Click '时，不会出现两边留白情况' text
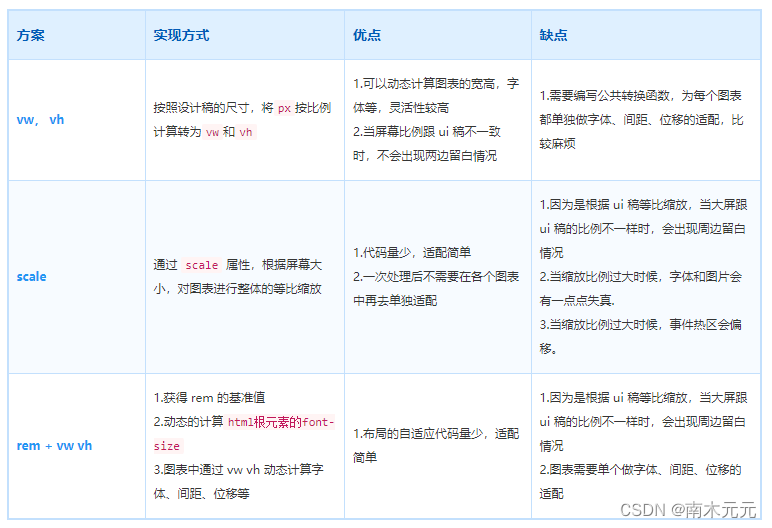The height and width of the screenshot is (528, 772). [425, 156]
